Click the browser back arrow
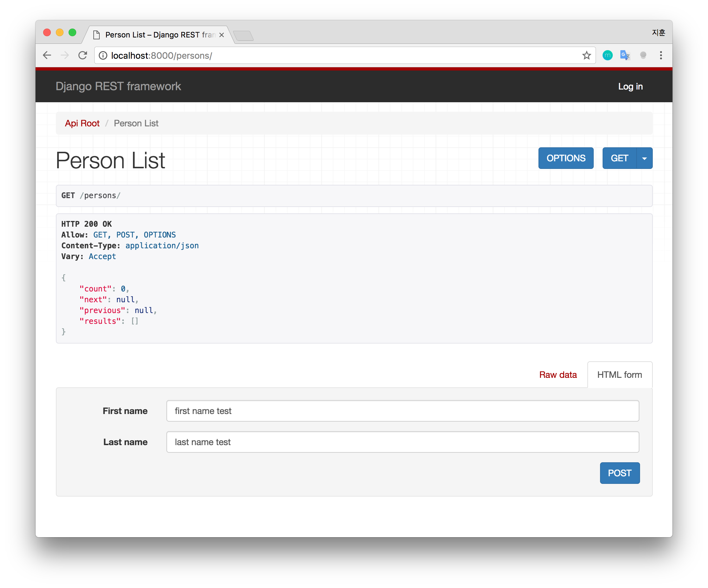This screenshot has height=588, width=708. tap(47, 55)
